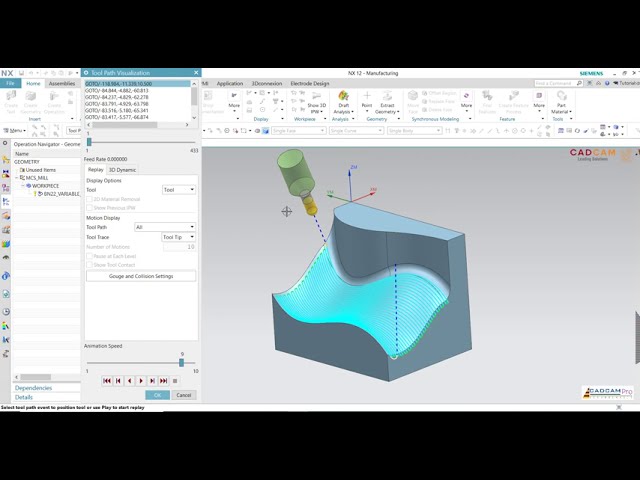Click the GOTO list horizontal scrollbar
This screenshot has height=480, width=640.
[x=124, y=125]
